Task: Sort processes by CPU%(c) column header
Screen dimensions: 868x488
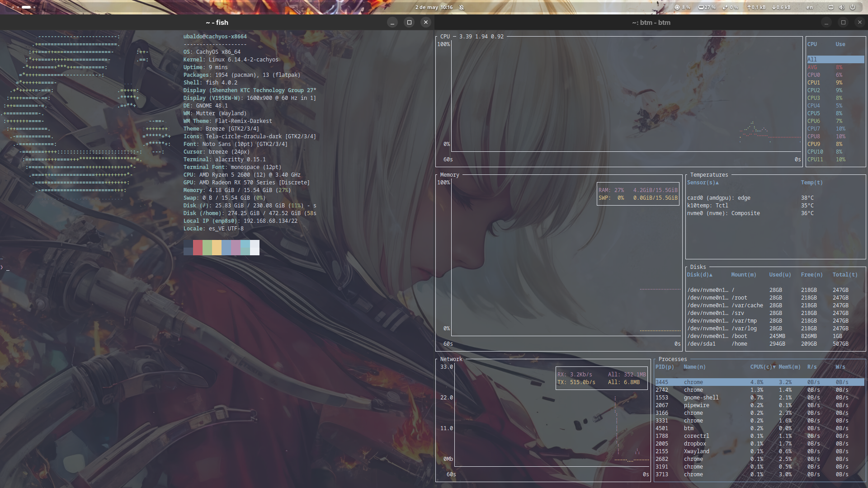Action: point(763,367)
